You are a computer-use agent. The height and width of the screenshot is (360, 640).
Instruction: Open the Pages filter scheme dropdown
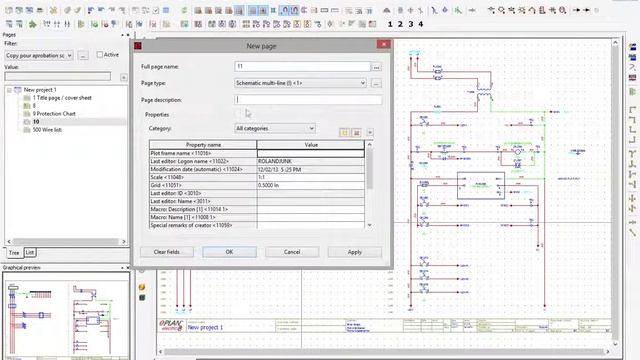[39, 55]
